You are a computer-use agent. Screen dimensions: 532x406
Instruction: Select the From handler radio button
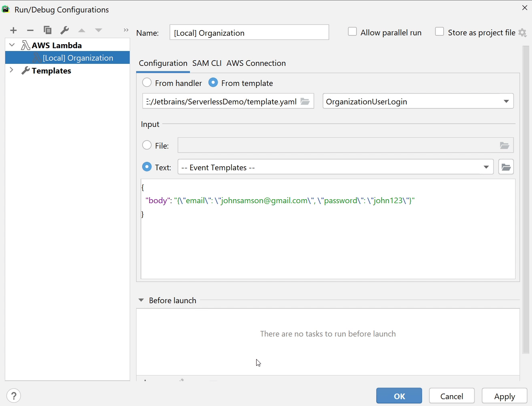point(147,82)
